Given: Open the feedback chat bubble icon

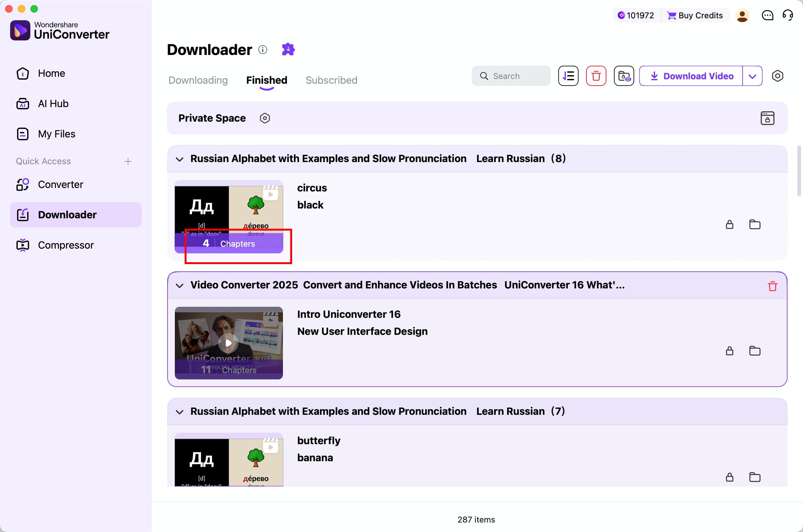Looking at the screenshot, I should pyautogui.click(x=767, y=15).
